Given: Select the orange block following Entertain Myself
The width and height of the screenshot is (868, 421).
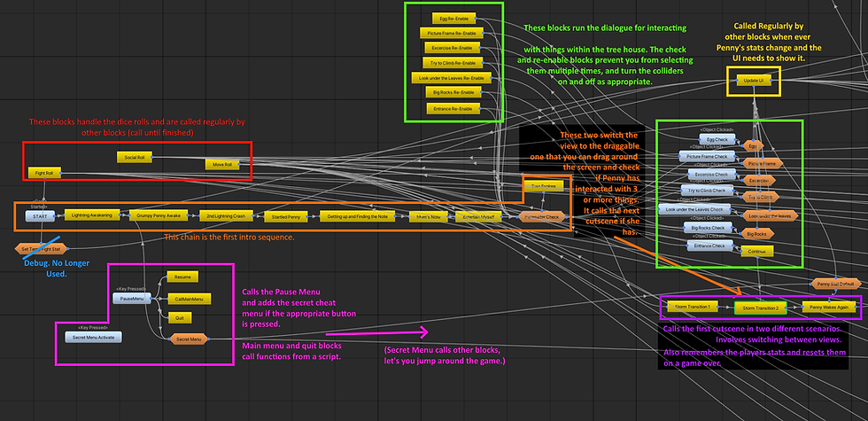Looking at the screenshot, I should click(542, 216).
